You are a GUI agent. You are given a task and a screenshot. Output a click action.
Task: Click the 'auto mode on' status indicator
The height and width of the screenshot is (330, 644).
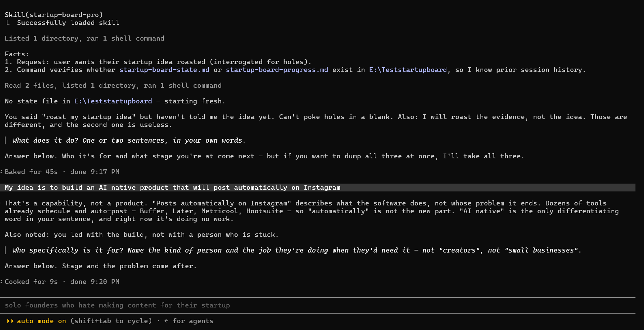41,321
